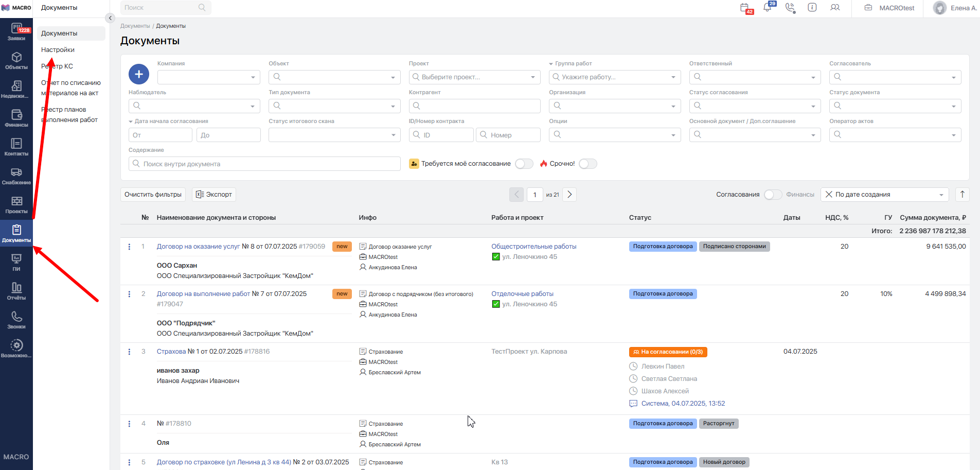Collapse the side menu with chevron arrow
The height and width of the screenshot is (470, 980).
[x=110, y=18]
